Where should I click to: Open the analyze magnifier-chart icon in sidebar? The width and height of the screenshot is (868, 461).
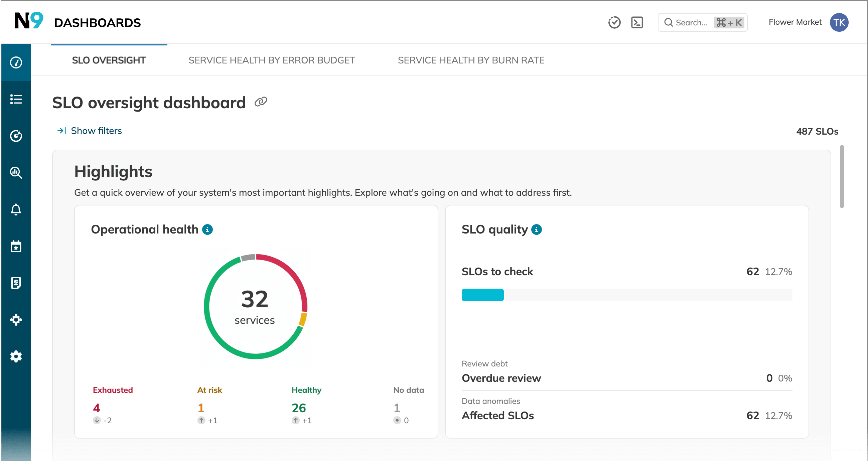[x=16, y=173]
